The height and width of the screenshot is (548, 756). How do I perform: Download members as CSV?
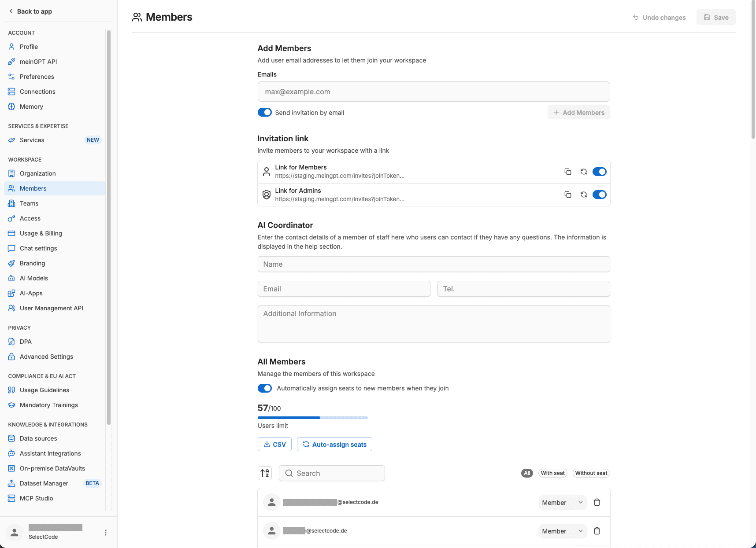(x=274, y=445)
